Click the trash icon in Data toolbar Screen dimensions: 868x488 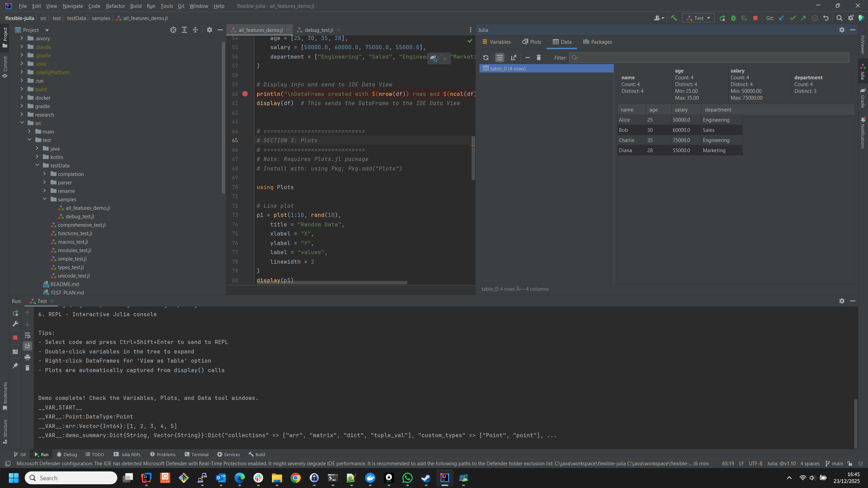pos(538,58)
